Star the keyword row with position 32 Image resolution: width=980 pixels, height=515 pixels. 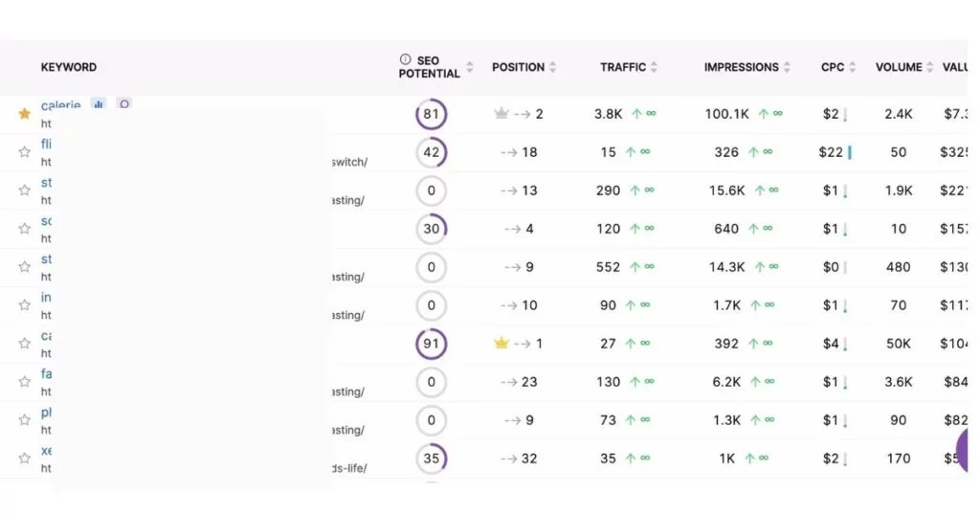click(x=25, y=459)
